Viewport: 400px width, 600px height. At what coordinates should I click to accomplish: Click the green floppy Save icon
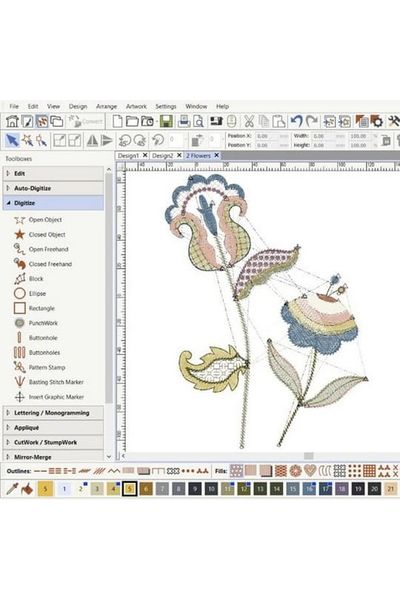(166, 121)
